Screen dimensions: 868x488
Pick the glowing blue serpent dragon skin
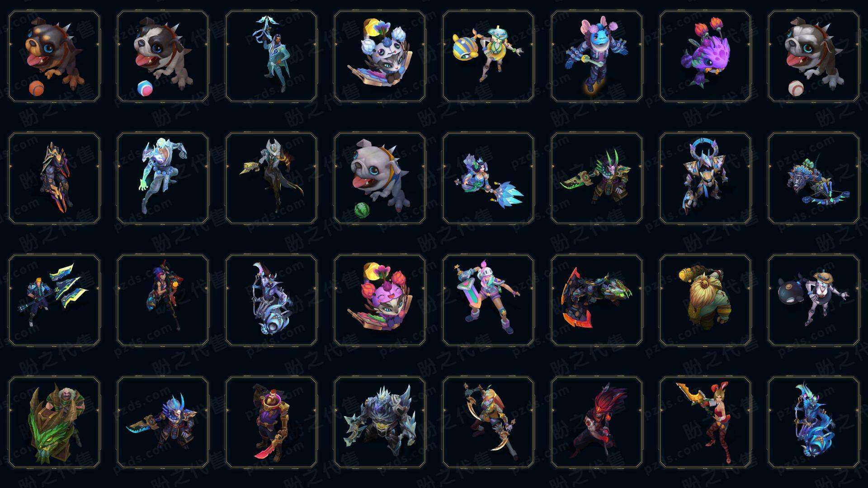click(x=814, y=422)
